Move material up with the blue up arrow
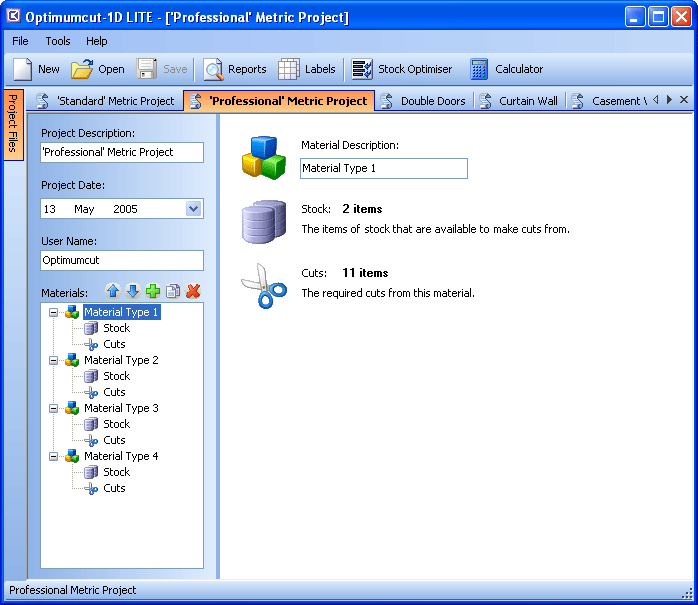 coord(113,291)
